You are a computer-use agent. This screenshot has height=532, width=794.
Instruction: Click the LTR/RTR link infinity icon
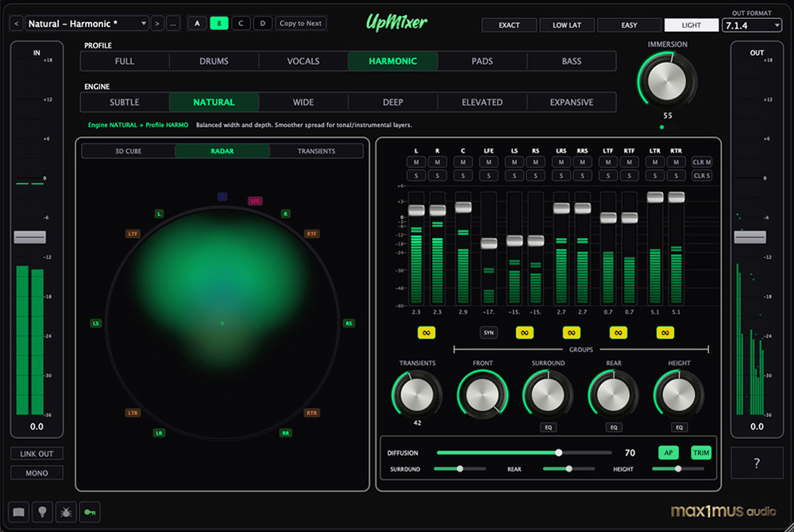point(665,333)
